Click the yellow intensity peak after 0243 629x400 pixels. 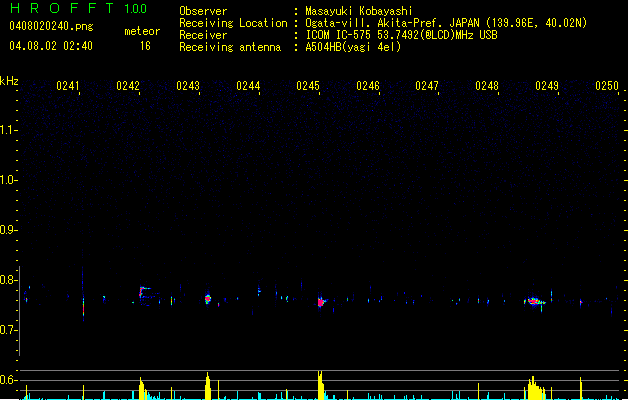207,386
